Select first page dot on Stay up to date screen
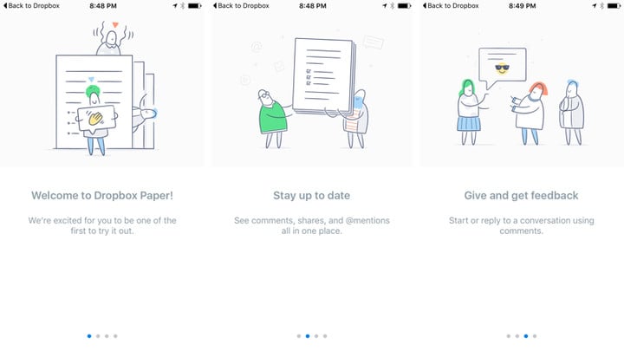Viewport: 624px width, 364px height. (299, 336)
